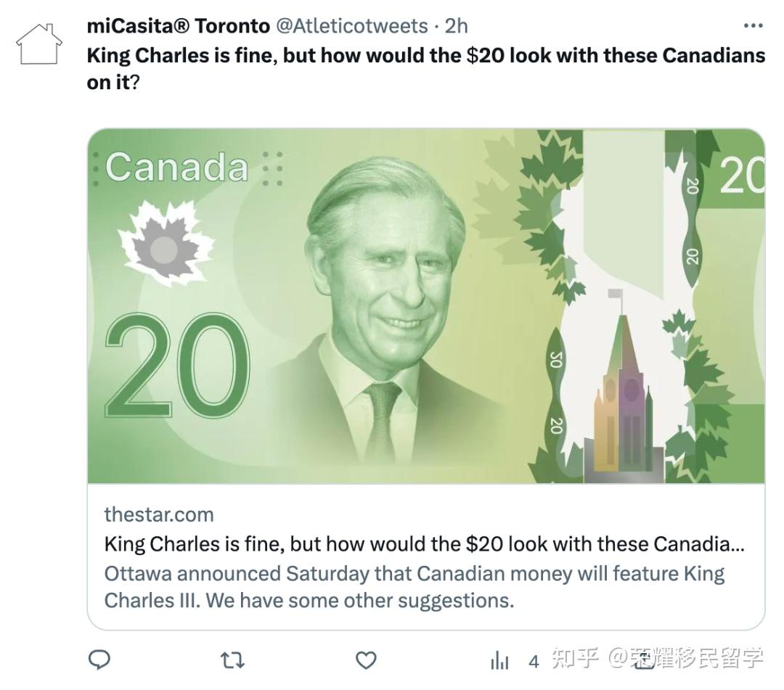The width and height of the screenshot is (784, 690).
Task: Click the large green 20 numeral
Action: 176,367
